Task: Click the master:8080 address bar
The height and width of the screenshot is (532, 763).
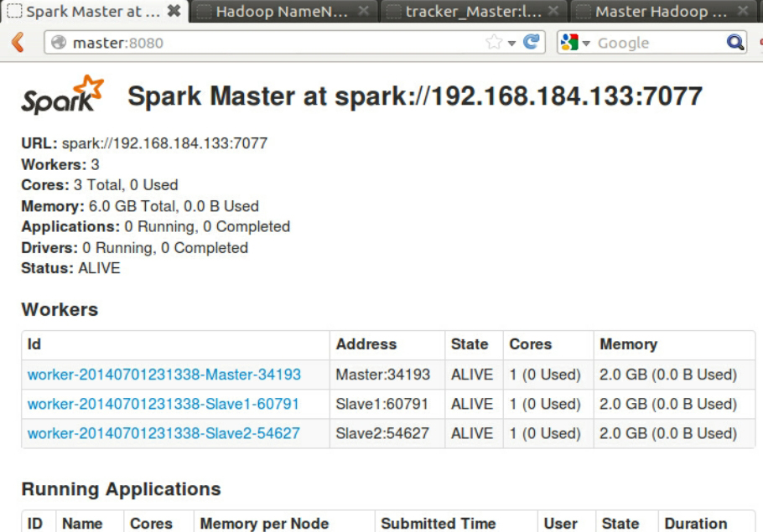Action: (x=268, y=43)
